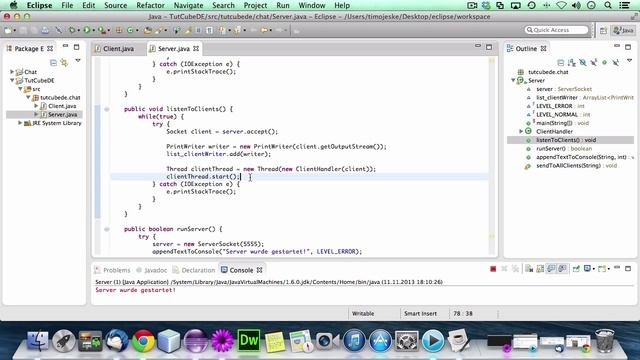This screenshot has width=640, height=360.
Task: Open the Project menu
Action: (x=255, y=5)
